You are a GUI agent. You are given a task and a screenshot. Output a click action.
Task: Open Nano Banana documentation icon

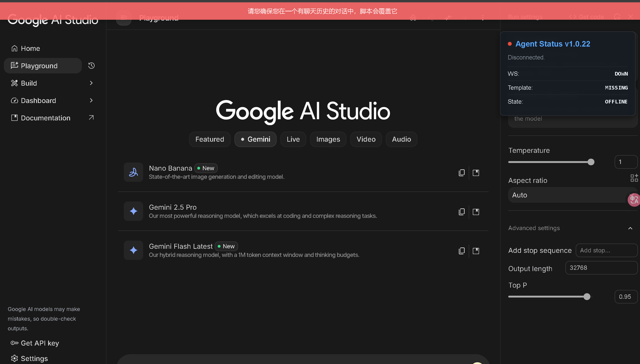[x=476, y=173]
